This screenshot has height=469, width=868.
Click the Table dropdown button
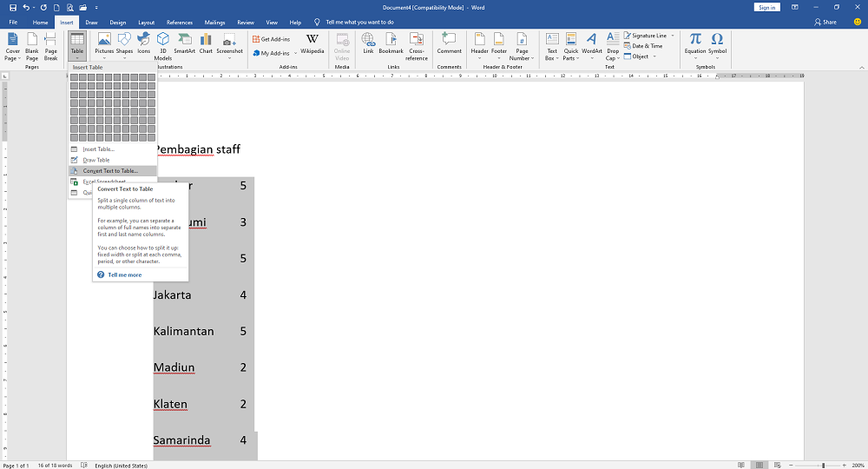pos(77,47)
